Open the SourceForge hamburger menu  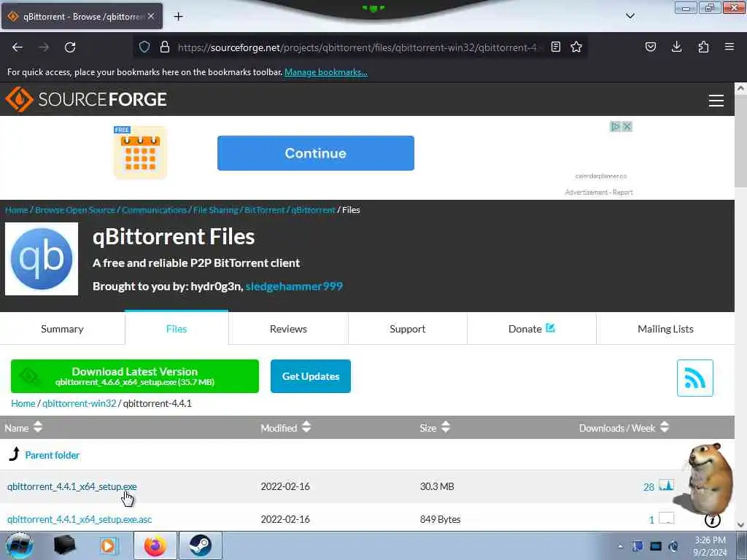click(x=716, y=101)
